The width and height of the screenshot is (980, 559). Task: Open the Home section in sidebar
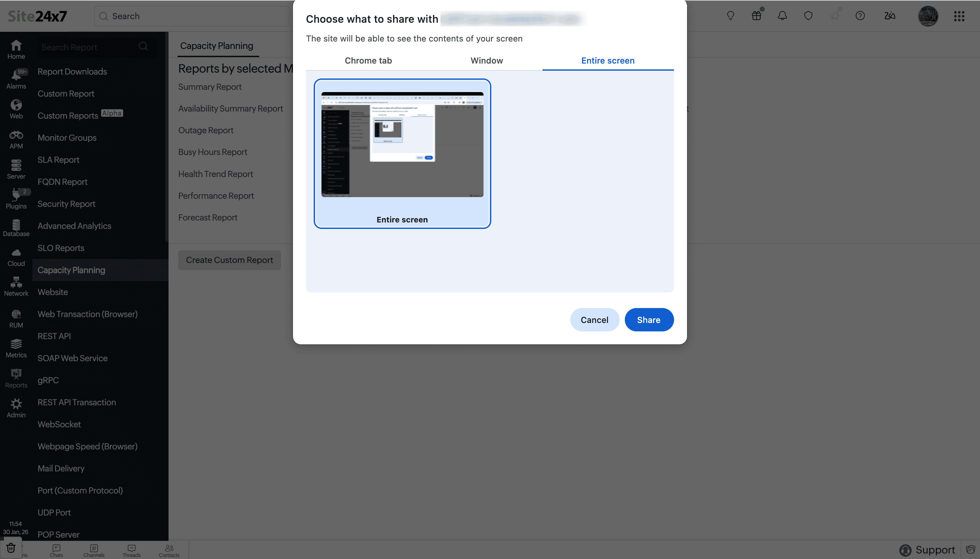(16, 50)
